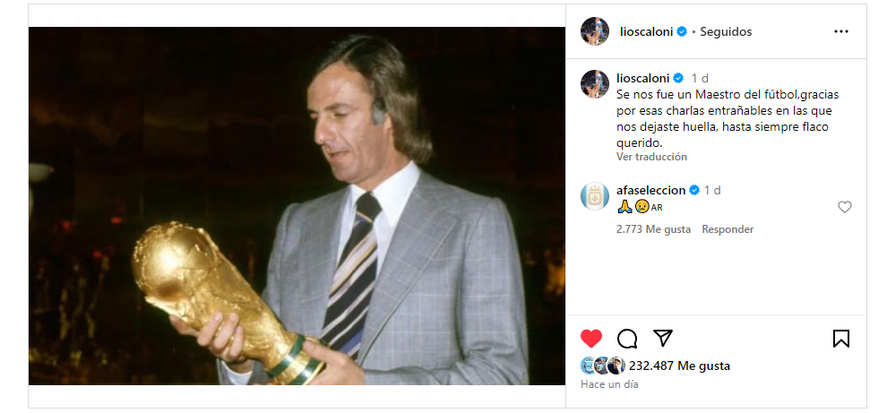View 2.773 Me gusta comment likes

click(x=653, y=229)
